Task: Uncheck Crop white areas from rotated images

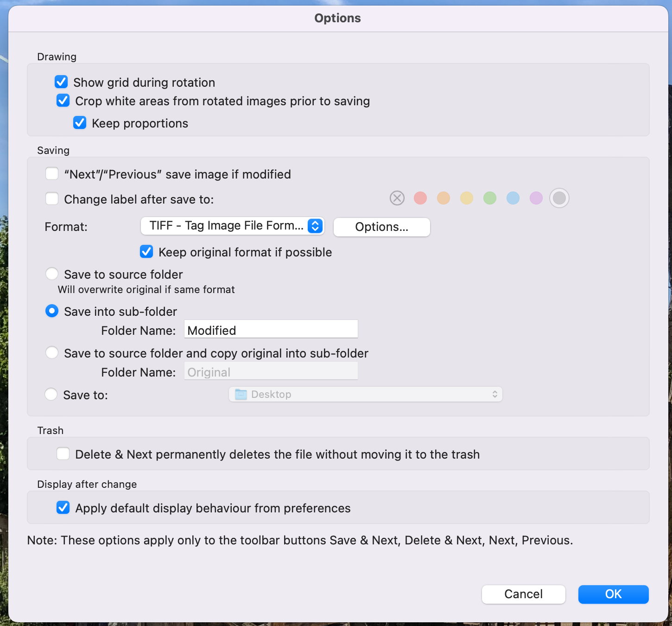Action: tap(63, 101)
